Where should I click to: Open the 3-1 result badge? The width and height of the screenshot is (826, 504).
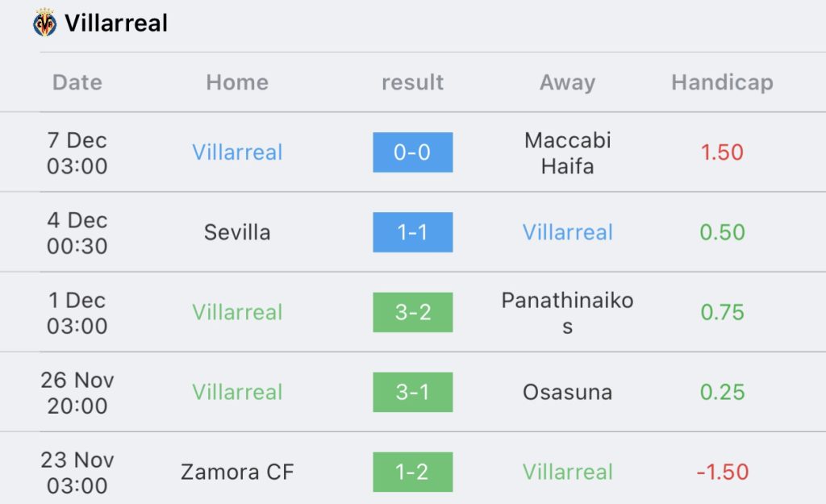pos(412,393)
